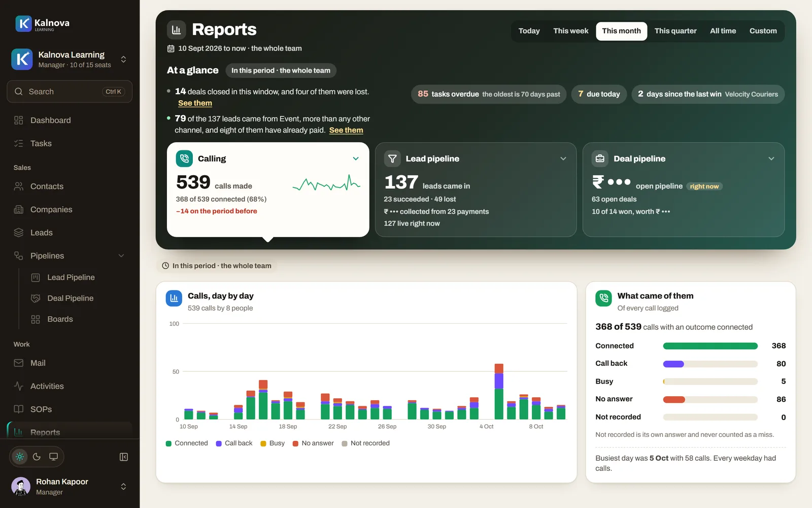Click the Calling phone icon

tap(184, 158)
